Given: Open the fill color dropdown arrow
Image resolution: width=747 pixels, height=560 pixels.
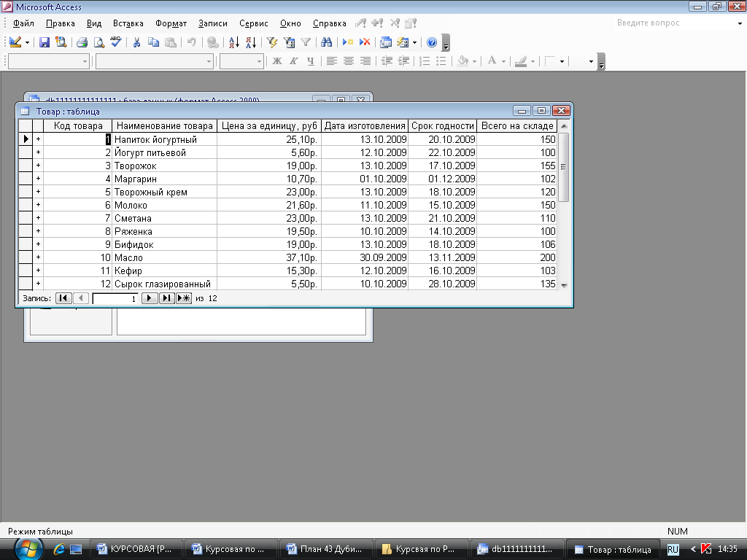Looking at the screenshot, I should pos(475,61).
